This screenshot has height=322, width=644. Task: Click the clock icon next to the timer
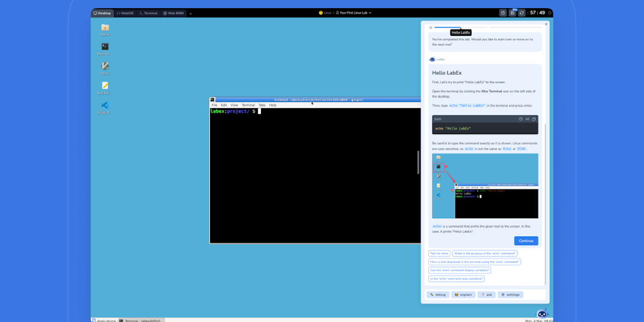(503, 13)
